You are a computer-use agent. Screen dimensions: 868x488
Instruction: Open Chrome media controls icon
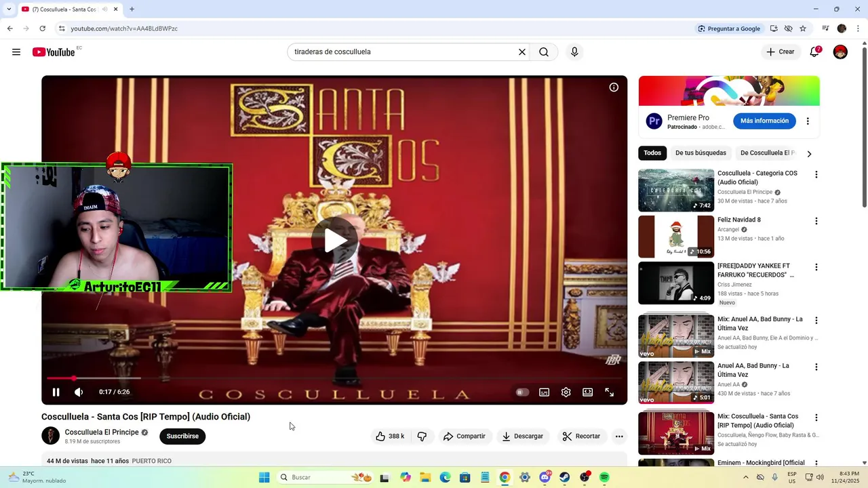(x=825, y=28)
